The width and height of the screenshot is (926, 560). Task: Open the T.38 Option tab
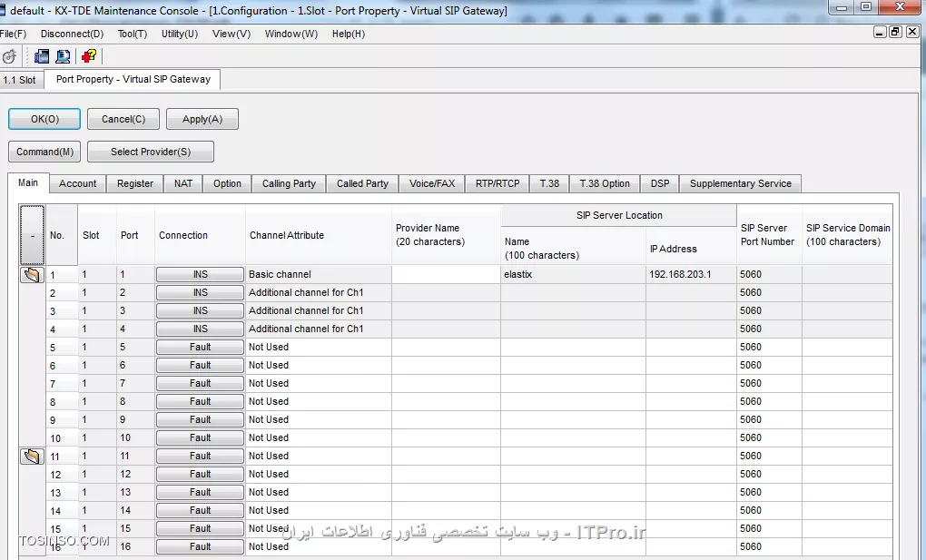click(x=605, y=183)
